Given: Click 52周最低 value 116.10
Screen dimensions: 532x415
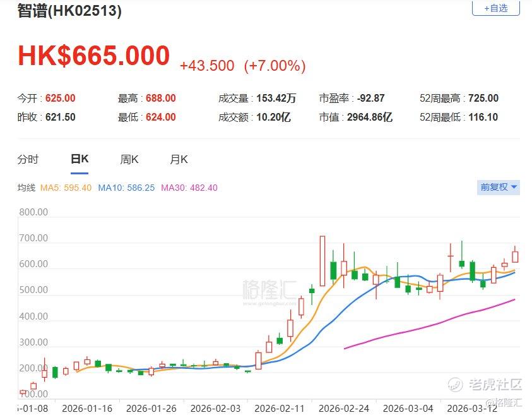Looking at the screenshot, I should pos(483,117).
